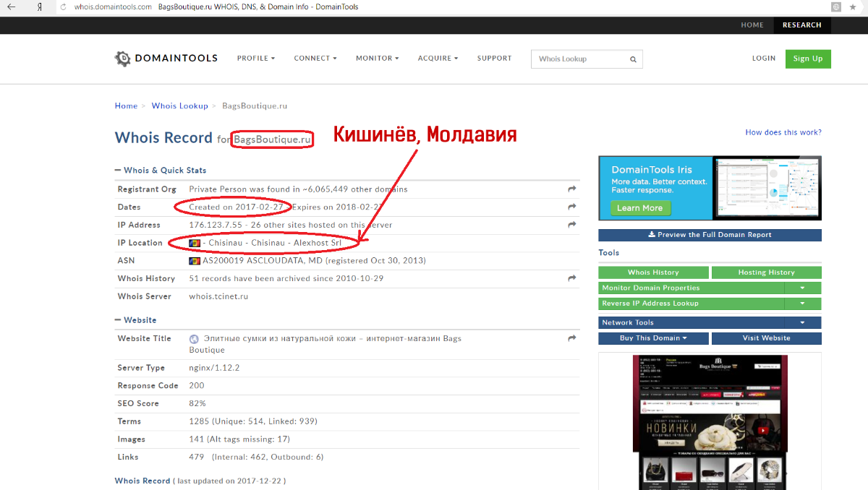
Task: Click the Bags Boutique website screenshot thumbnail
Action: 709,422
